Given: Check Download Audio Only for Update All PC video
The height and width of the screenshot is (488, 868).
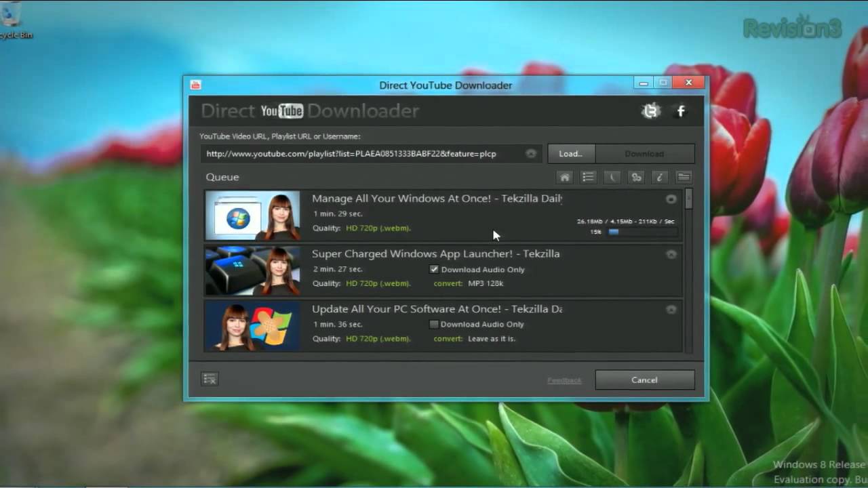Looking at the screenshot, I should click(x=434, y=325).
